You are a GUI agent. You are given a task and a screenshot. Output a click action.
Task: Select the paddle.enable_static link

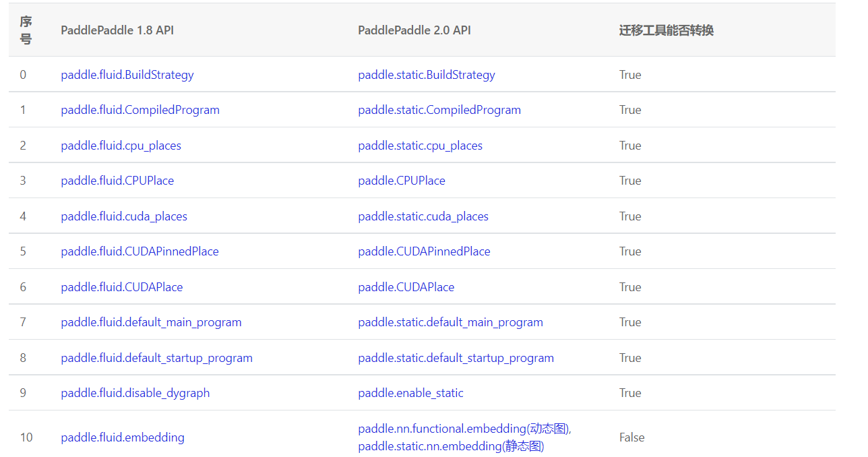(410, 393)
